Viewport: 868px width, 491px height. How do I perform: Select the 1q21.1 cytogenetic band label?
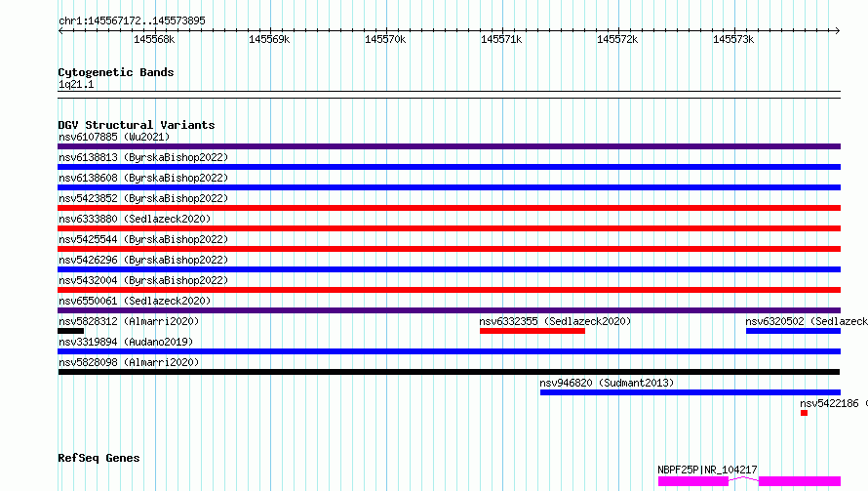tap(76, 84)
